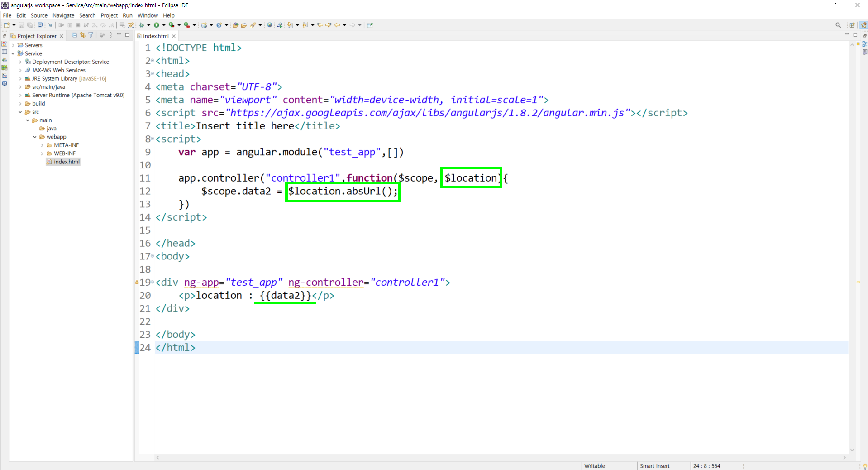Viewport: 868px width, 470px height.
Task: Toggle fold marker on line 3 head tag
Action: coord(153,74)
